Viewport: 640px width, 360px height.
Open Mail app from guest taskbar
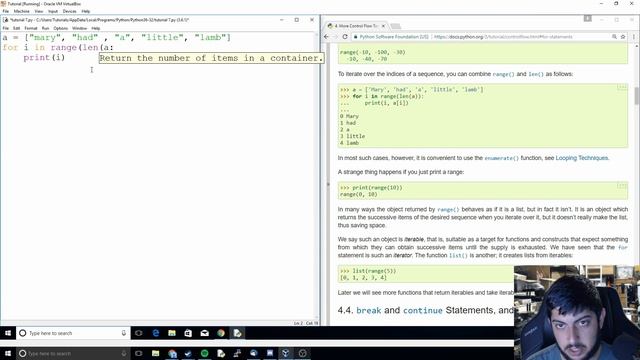(204, 333)
